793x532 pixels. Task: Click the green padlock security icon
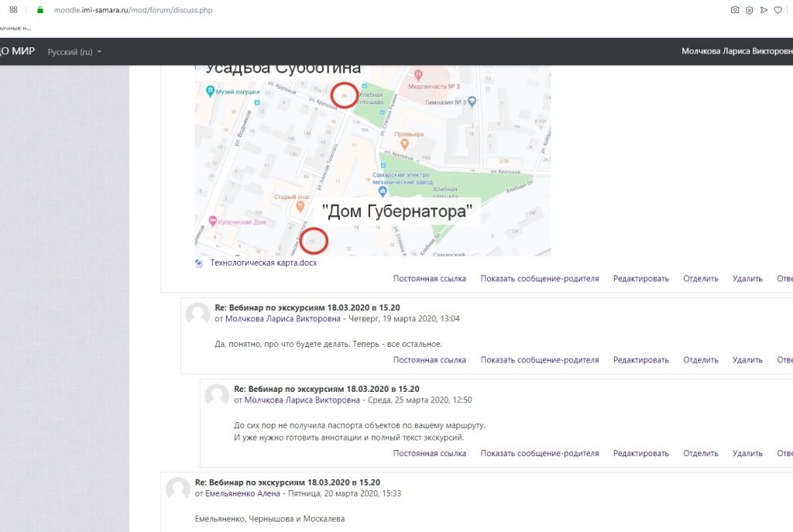tap(40, 9)
